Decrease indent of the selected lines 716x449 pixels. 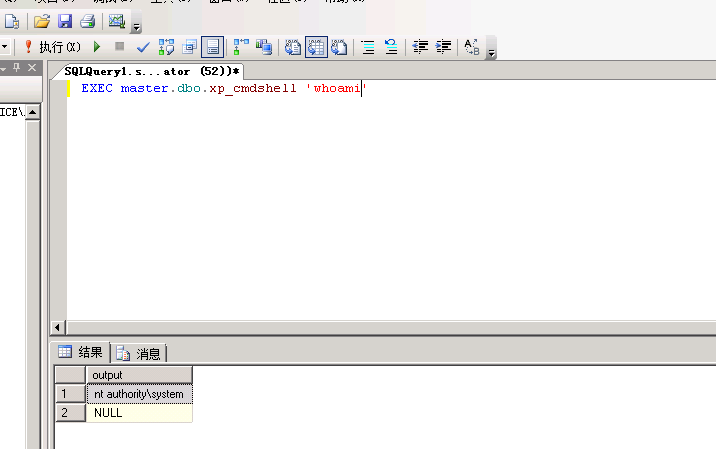[x=420, y=47]
